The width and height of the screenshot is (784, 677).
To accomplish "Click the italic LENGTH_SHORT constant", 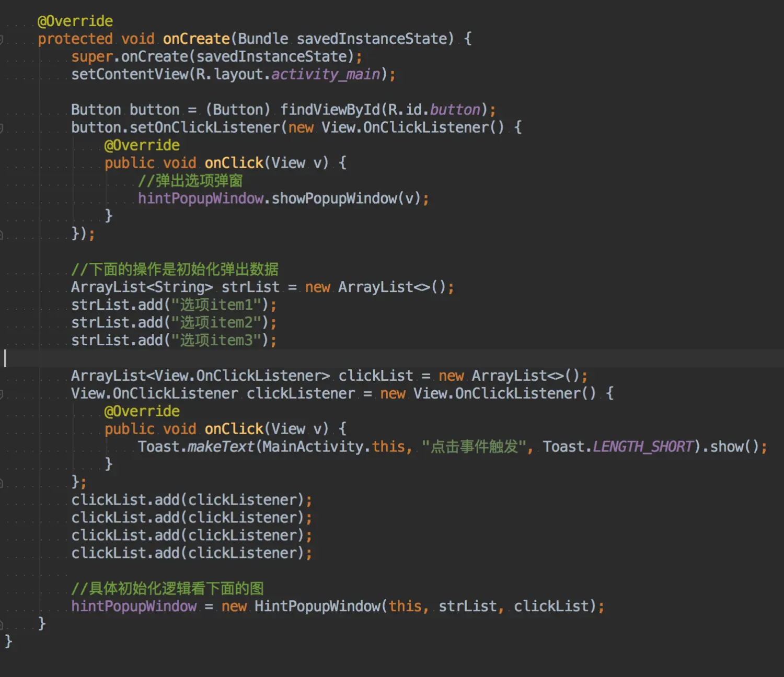I will 643,447.
